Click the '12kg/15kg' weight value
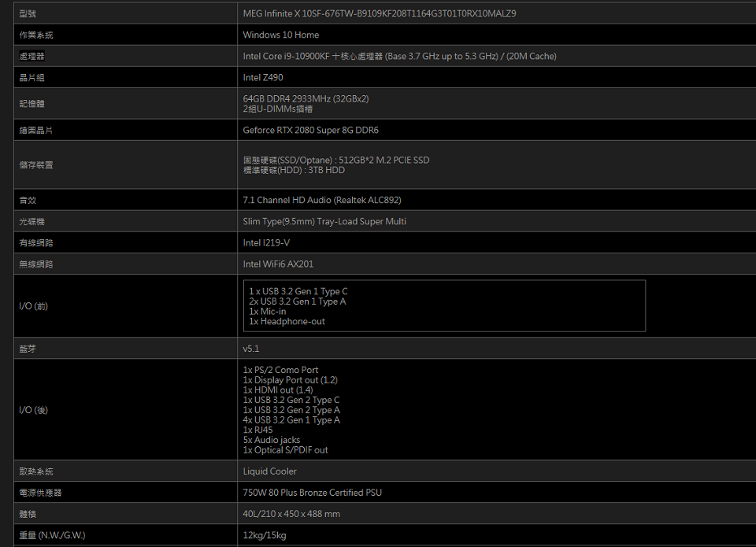This screenshot has height=547, width=756. [x=265, y=535]
